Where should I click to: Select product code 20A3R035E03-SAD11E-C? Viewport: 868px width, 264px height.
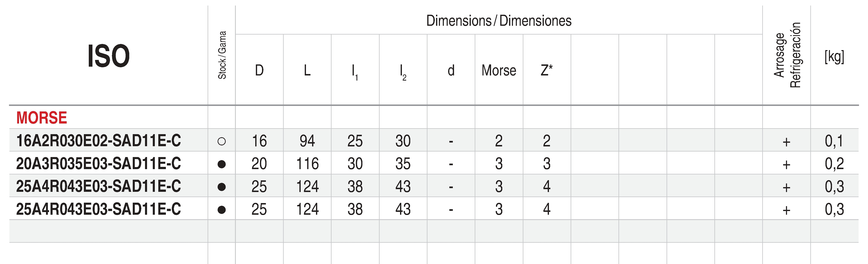(98, 164)
